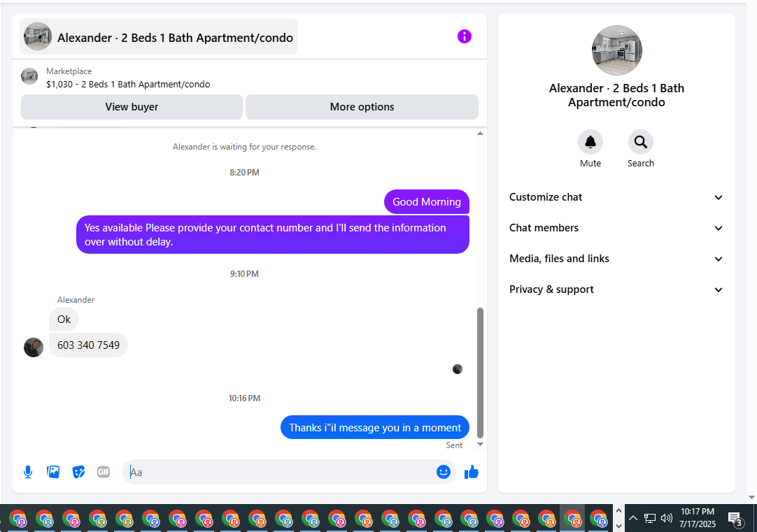Open conversation information purple info icon
This screenshot has height=532, width=757.
tap(464, 36)
